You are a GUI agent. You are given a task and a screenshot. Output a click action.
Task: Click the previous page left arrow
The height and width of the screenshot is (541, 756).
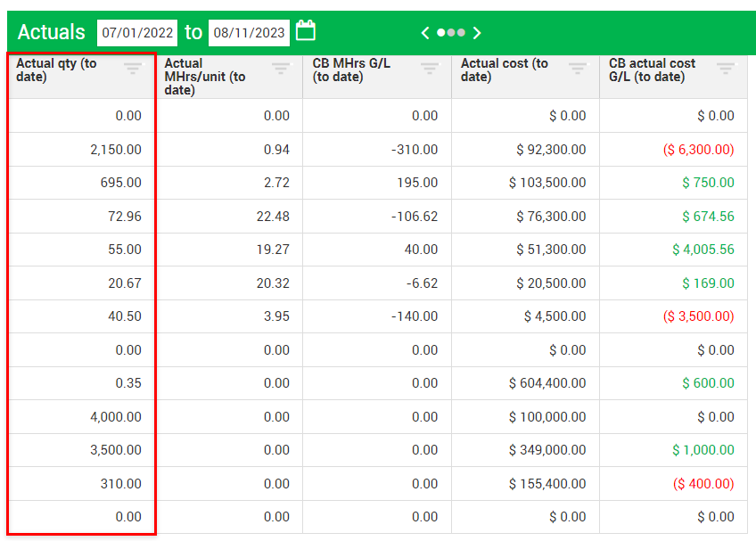coord(425,33)
